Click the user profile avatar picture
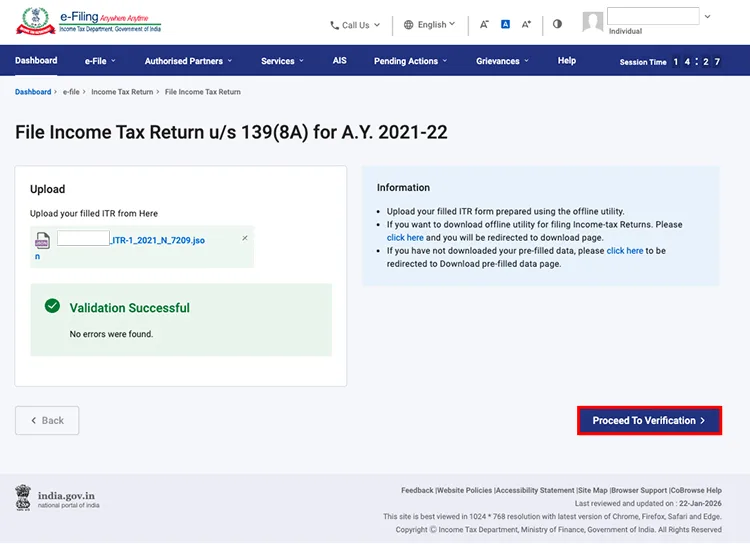Image resolution: width=750 pixels, height=544 pixels. point(593,22)
